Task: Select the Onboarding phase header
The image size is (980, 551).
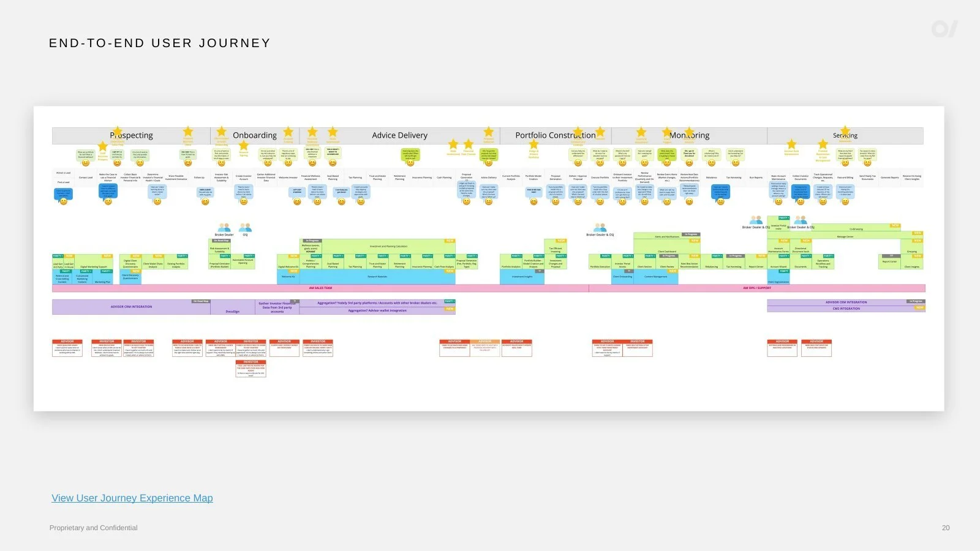Action: pos(255,135)
